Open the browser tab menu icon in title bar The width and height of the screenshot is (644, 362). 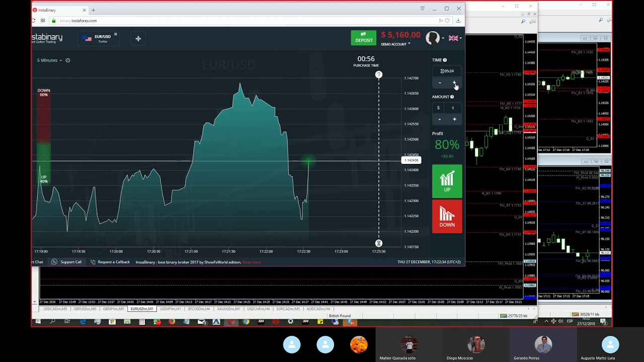422,9
